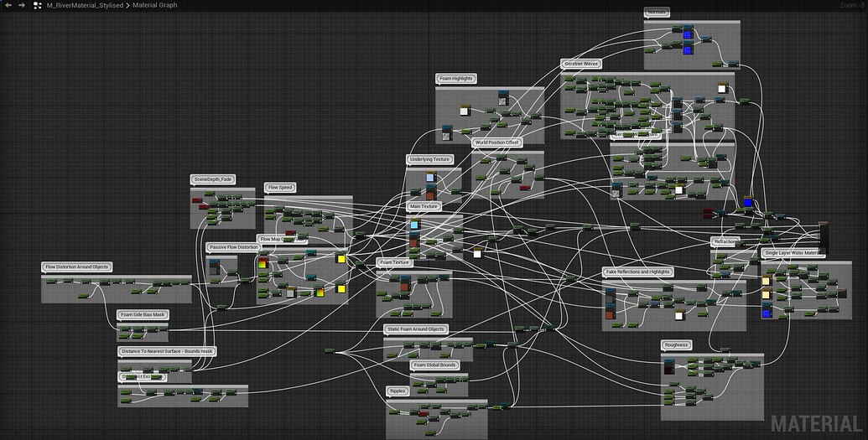Select Flow Distortion Around Objects comment label

[x=77, y=267]
